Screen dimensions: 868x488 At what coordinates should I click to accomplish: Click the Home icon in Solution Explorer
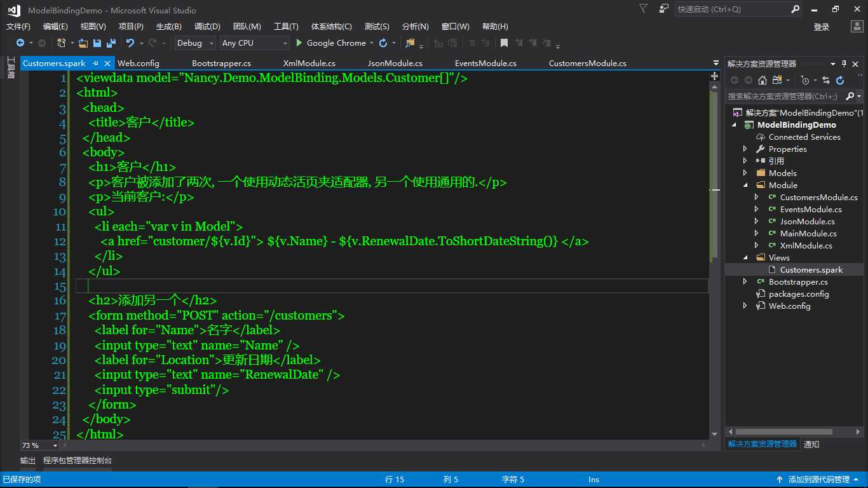pyautogui.click(x=763, y=80)
